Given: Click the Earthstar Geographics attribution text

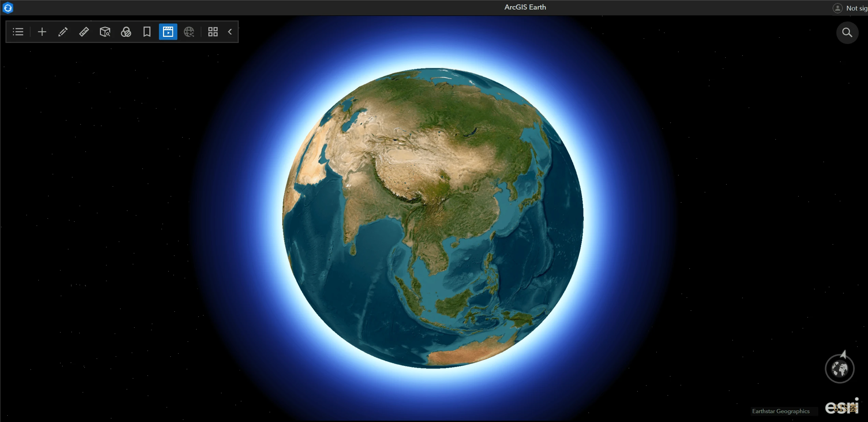Looking at the screenshot, I should pos(781,411).
